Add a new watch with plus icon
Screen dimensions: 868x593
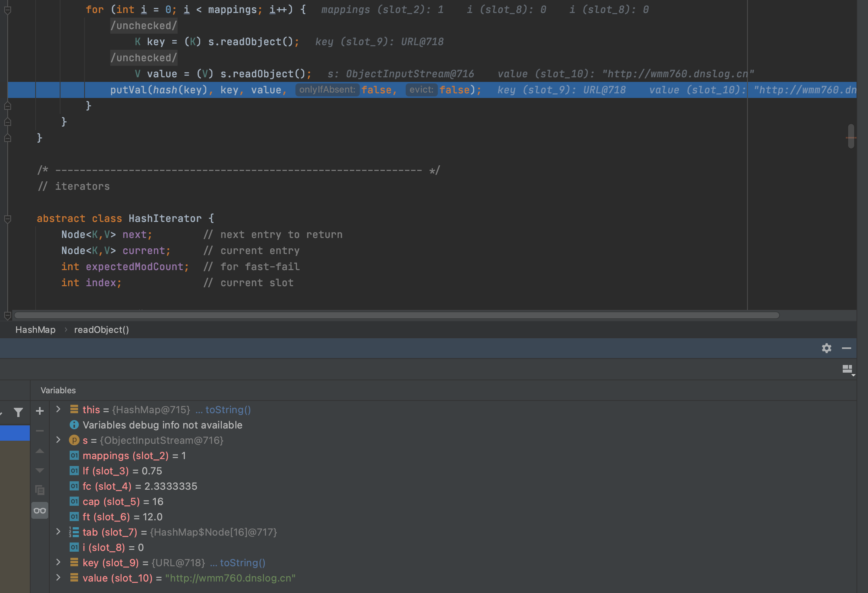(x=40, y=411)
